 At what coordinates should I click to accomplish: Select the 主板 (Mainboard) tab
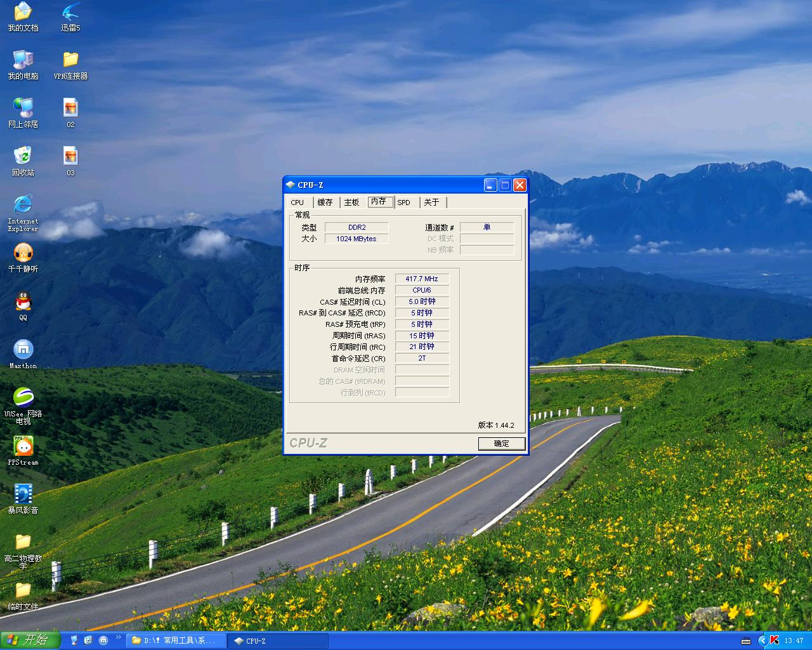coord(351,202)
